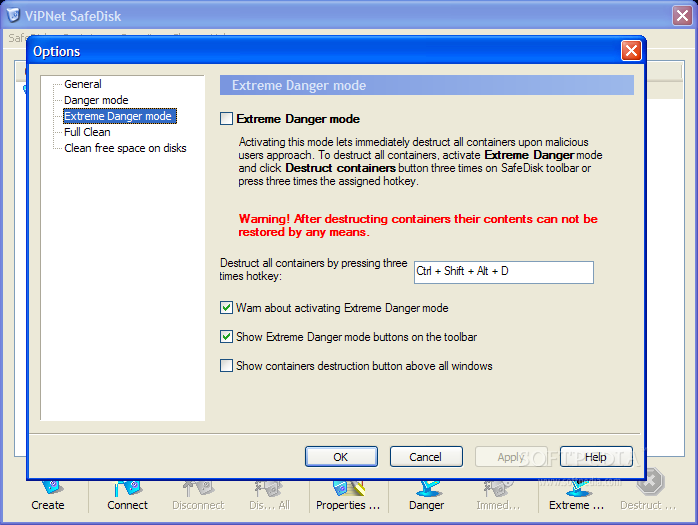Click the Destruct all containers hotkey label

tap(313, 269)
